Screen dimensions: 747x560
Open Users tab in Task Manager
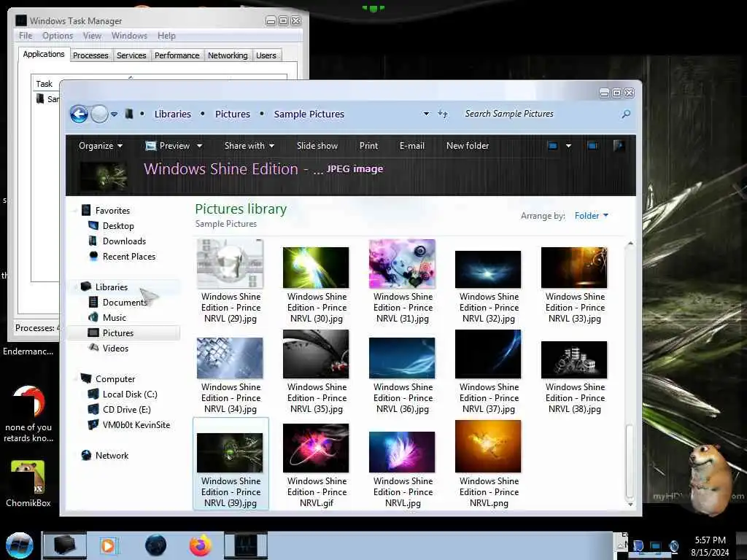pos(266,55)
